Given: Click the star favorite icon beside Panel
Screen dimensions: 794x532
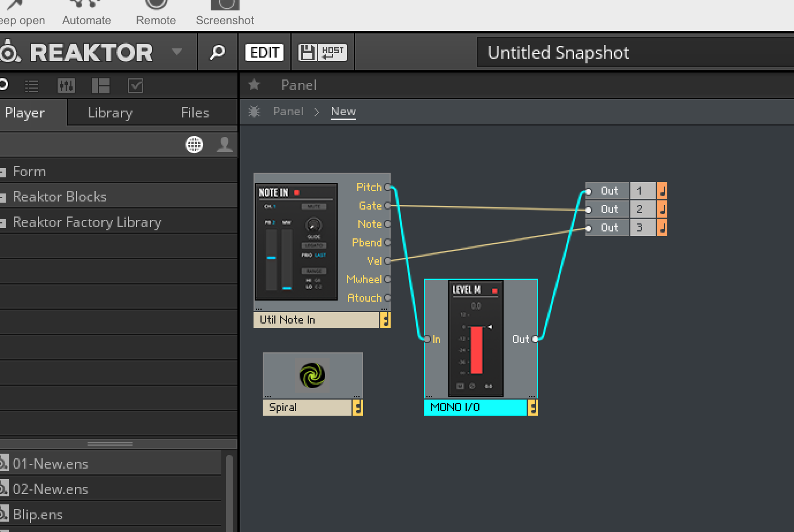Looking at the screenshot, I should [254, 85].
